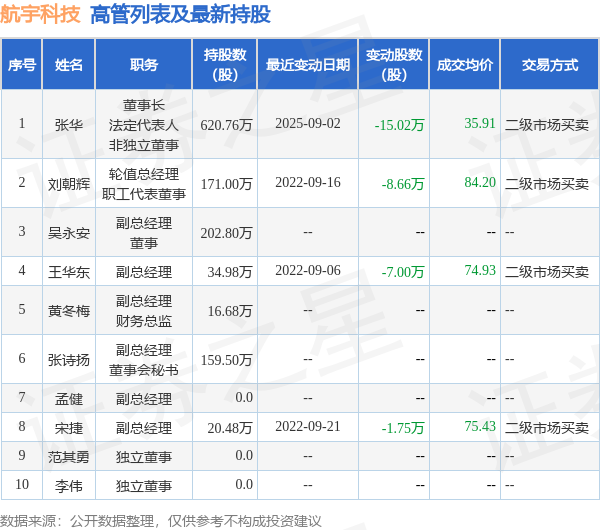Viewport: 600px width, 530px height.
Task: Click the name 张华
Action: coord(69,125)
